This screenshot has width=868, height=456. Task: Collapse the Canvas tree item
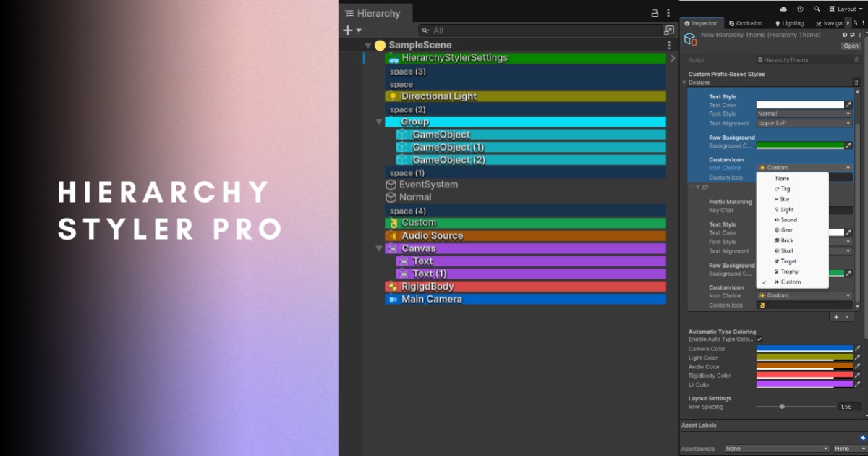tap(379, 248)
